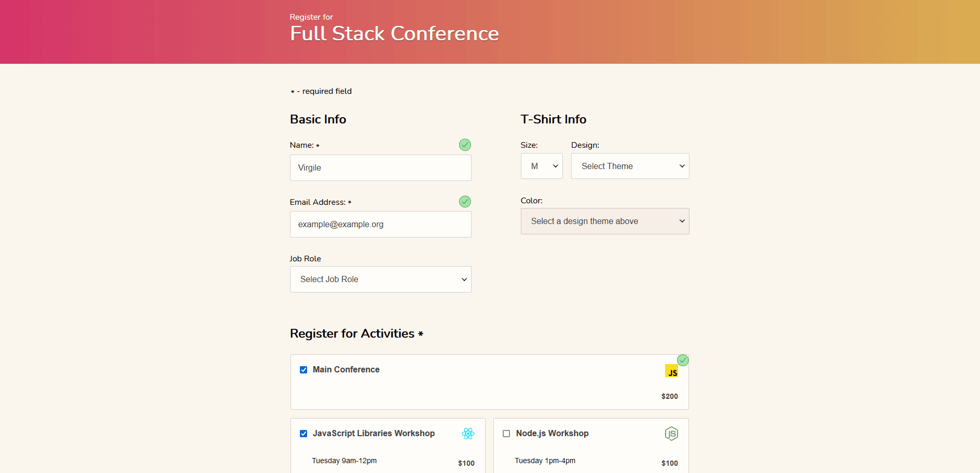Open the Color dropdown

(604, 221)
